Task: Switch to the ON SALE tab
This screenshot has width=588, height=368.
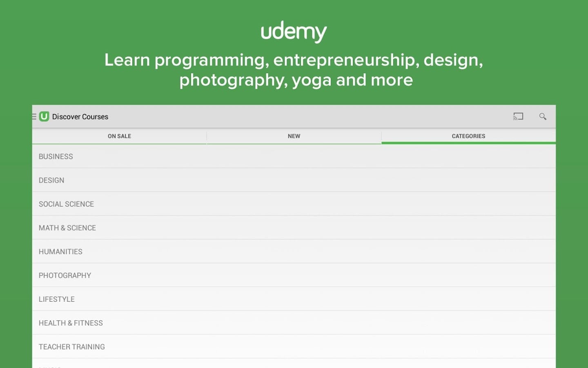Action: coord(119,136)
